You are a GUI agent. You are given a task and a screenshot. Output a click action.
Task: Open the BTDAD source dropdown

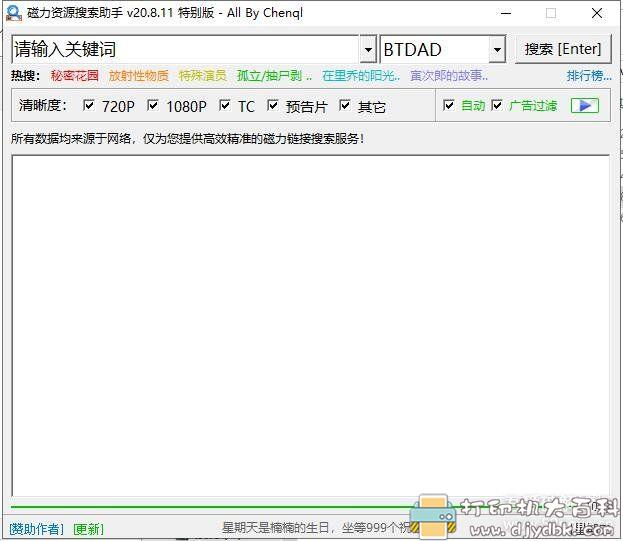coord(497,49)
